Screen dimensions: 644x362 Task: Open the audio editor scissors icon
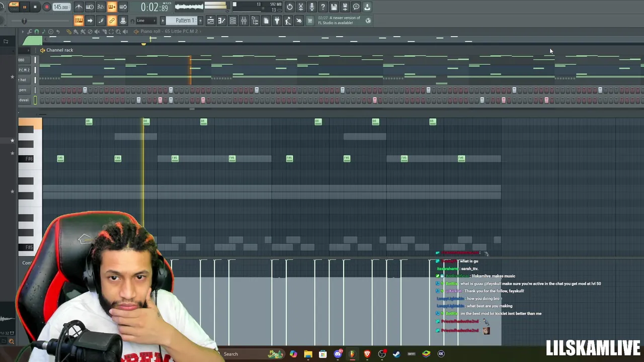301,7
